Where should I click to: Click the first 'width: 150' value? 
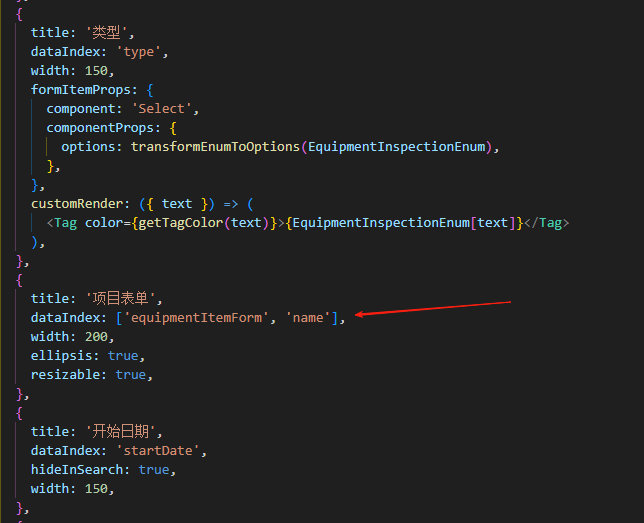pyautogui.click(x=96, y=71)
